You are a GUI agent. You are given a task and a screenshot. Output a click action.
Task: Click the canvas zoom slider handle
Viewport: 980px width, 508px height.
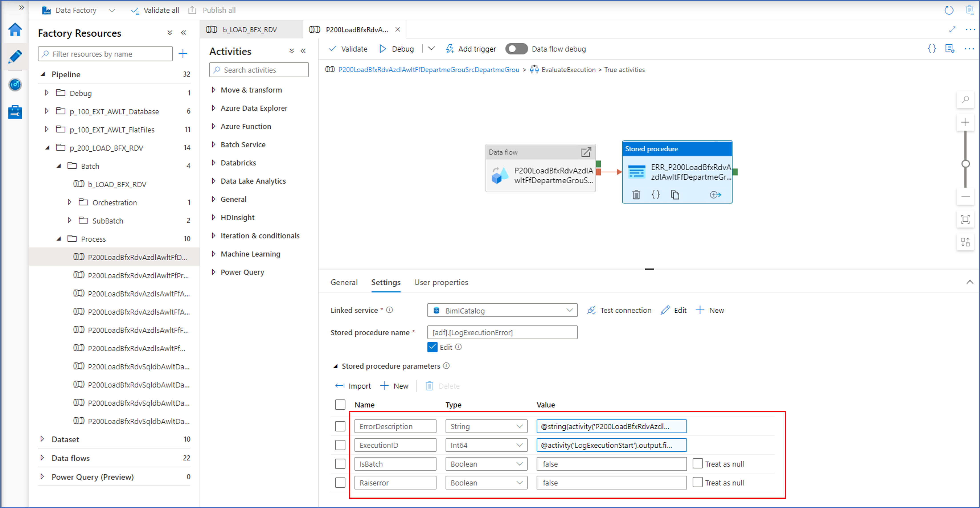(965, 164)
